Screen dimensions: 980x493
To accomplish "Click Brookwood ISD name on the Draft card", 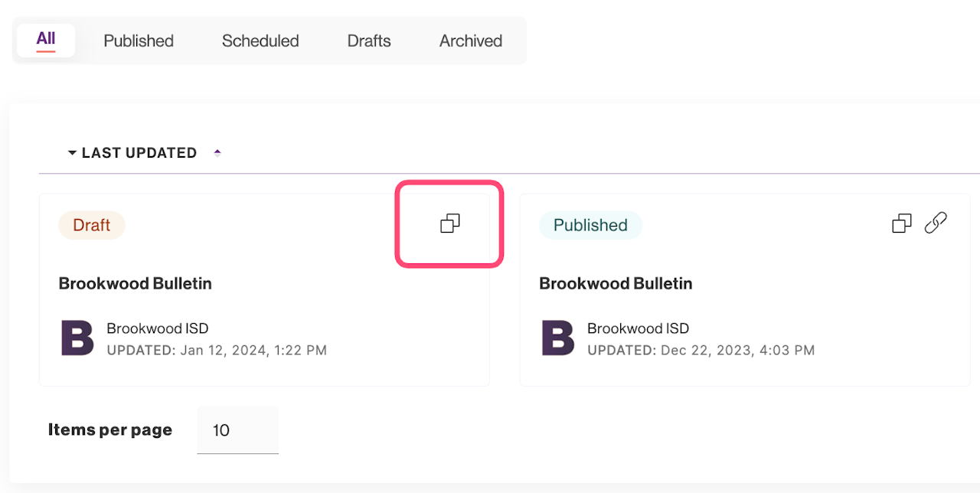I will click(158, 328).
